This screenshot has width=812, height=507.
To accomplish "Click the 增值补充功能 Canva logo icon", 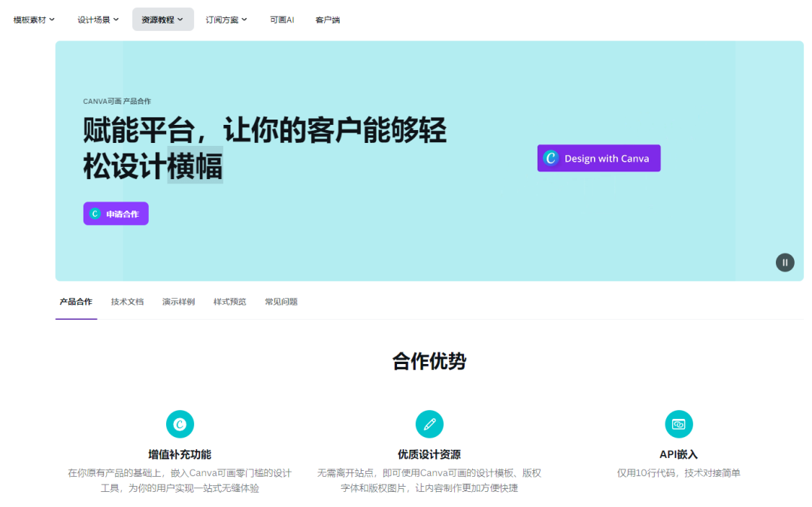I will (180, 424).
